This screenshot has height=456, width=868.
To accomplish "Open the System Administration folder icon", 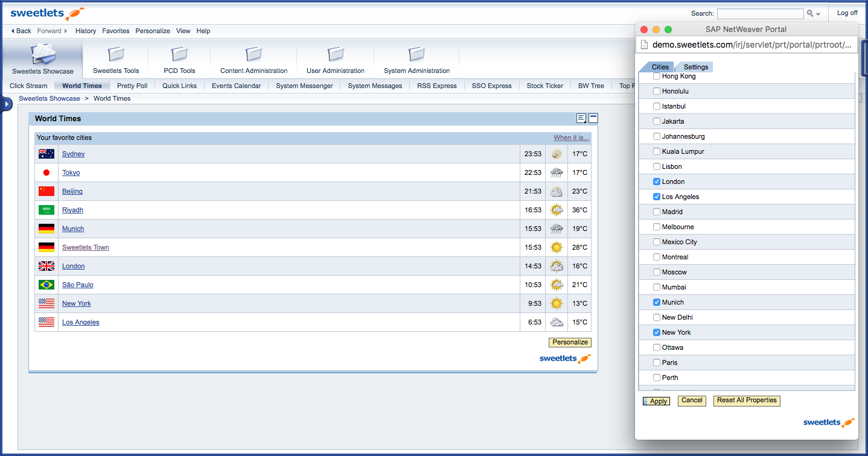I will pyautogui.click(x=416, y=54).
